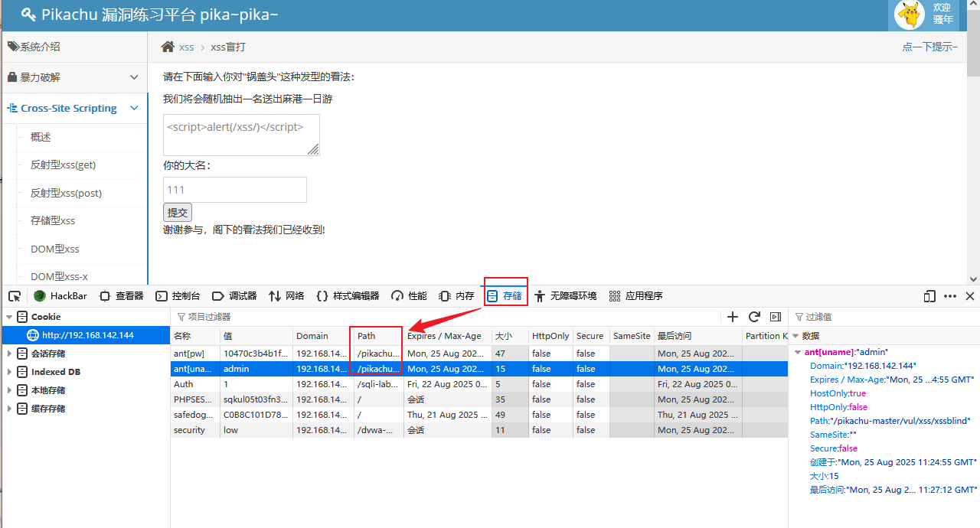Open the HackBar panel
Image resolution: width=980 pixels, height=528 pixels.
[x=60, y=296]
